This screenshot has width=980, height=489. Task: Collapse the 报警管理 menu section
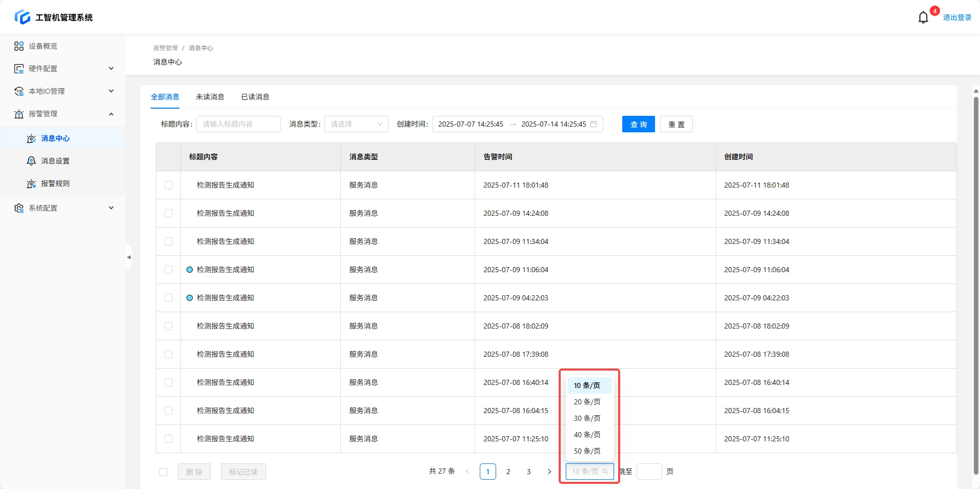tap(111, 114)
